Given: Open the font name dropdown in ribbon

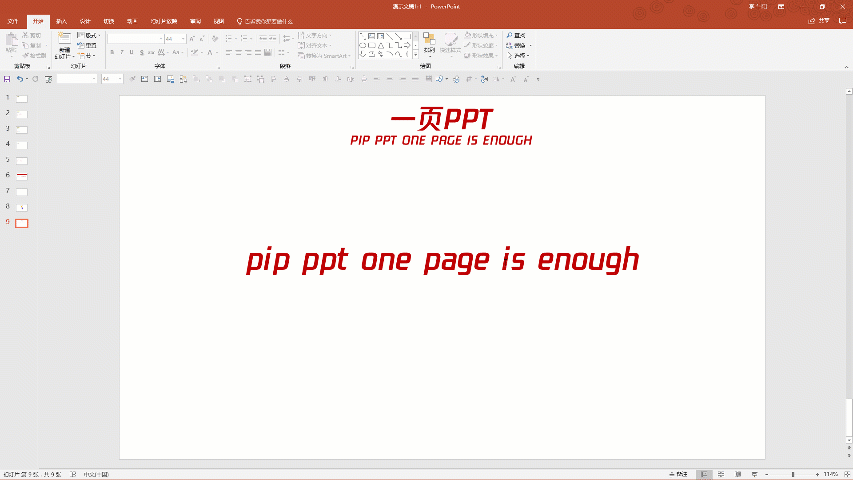Looking at the screenshot, I should [x=160, y=38].
